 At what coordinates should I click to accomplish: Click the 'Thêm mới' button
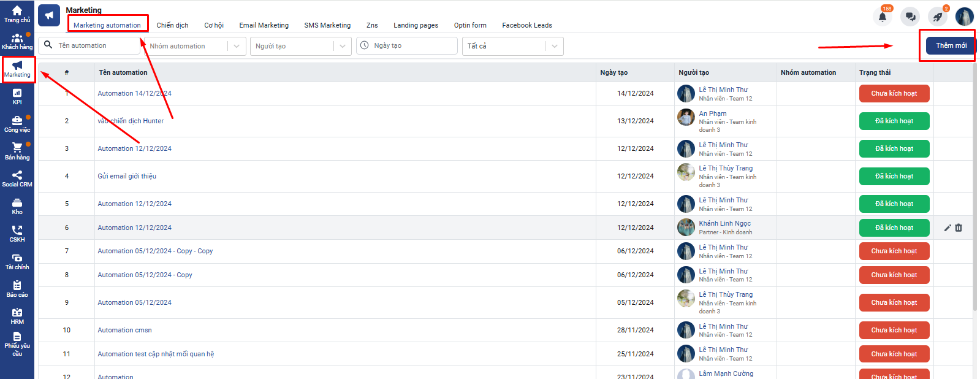[x=951, y=46]
